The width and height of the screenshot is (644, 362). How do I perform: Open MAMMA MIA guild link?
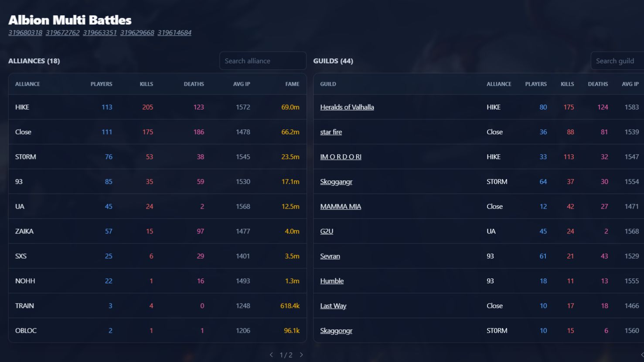point(341,206)
